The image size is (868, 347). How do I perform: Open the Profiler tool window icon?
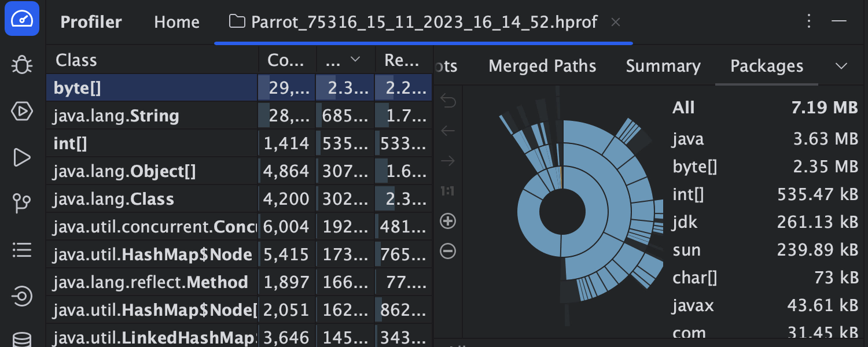[x=22, y=19]
